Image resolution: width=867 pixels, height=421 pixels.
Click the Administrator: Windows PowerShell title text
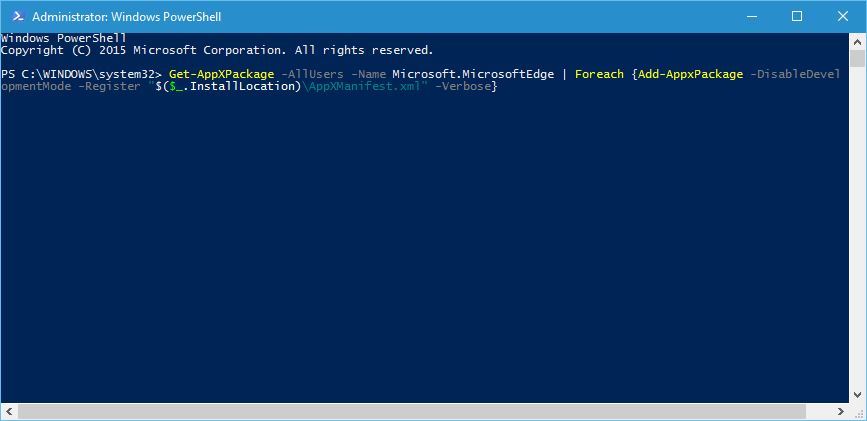click(127, 17)
